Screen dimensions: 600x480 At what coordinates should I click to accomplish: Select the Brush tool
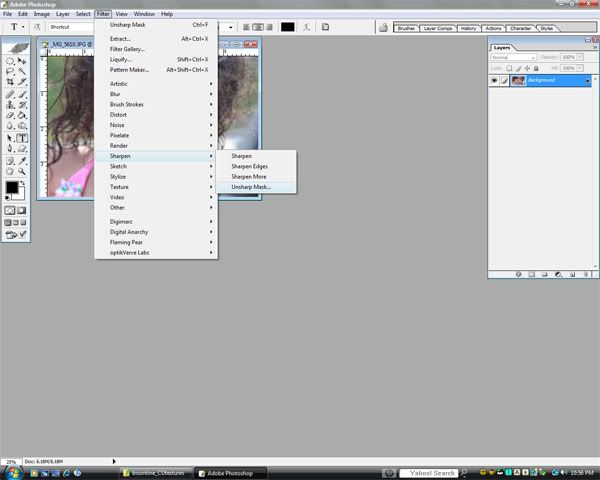[x=22, y=94]
